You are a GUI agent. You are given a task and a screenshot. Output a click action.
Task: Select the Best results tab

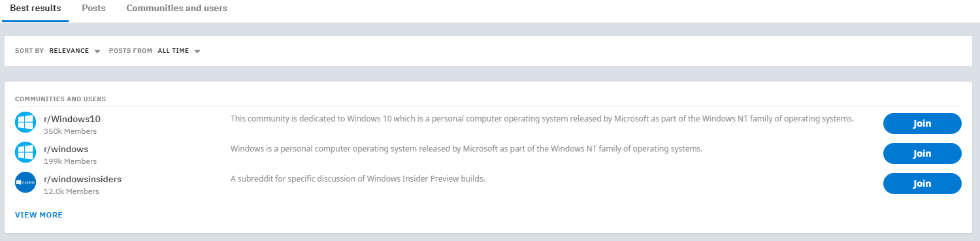click(x=35, y=8)
